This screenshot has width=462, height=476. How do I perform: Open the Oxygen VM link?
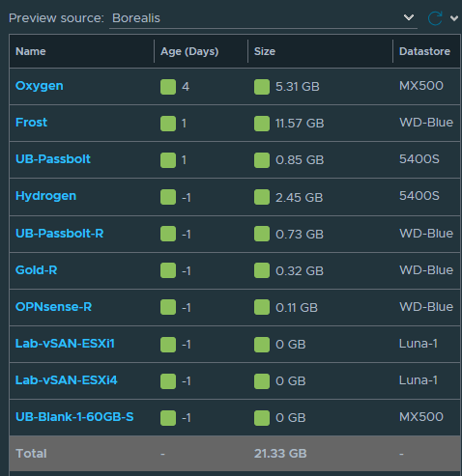coord(40,86)
